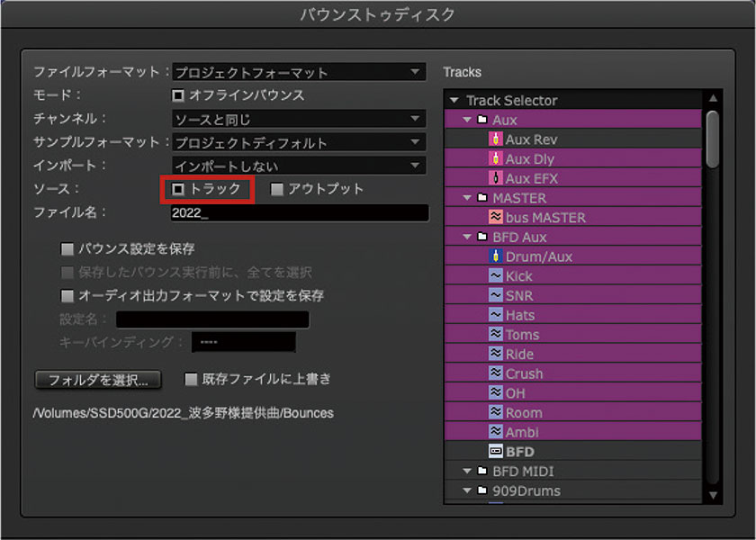Open the サンプルフォーマット dropdown

(x=299, y=142)
